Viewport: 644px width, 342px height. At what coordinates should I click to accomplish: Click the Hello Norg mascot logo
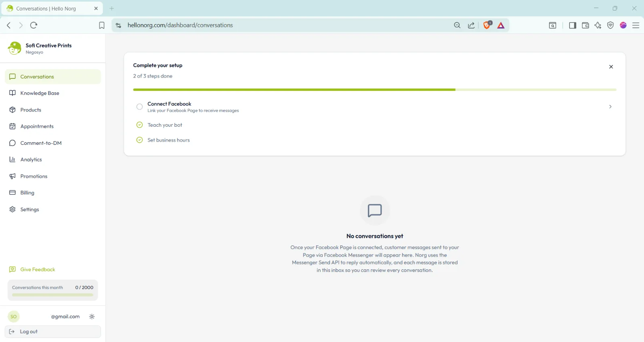14,48
